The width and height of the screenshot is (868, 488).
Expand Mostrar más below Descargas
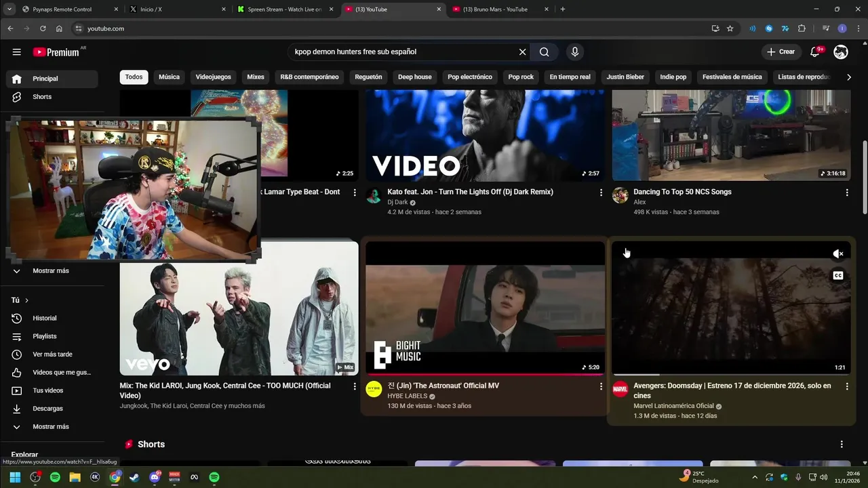point(53,427)
